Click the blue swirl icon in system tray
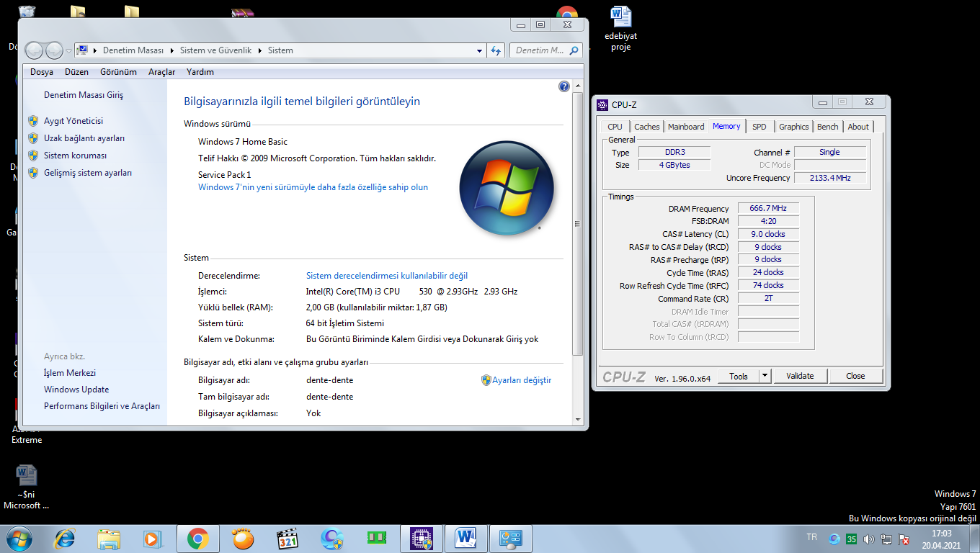This screenshot has width=980, height=553. [834, 539]
